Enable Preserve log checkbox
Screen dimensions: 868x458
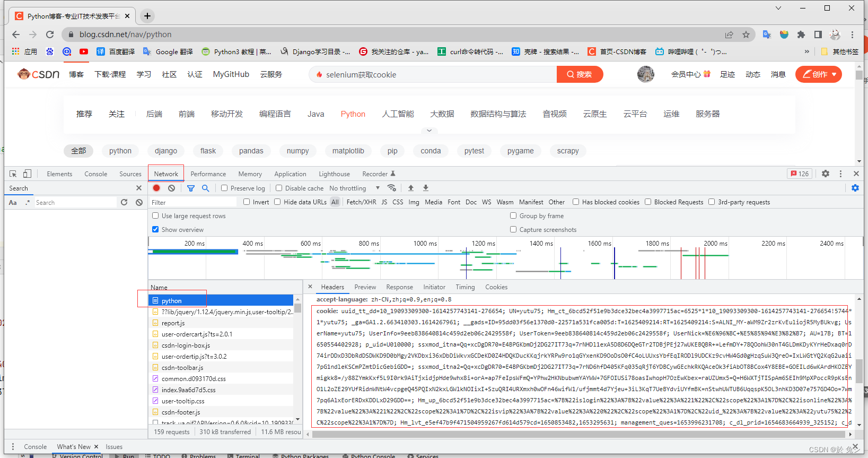point(224,188)
